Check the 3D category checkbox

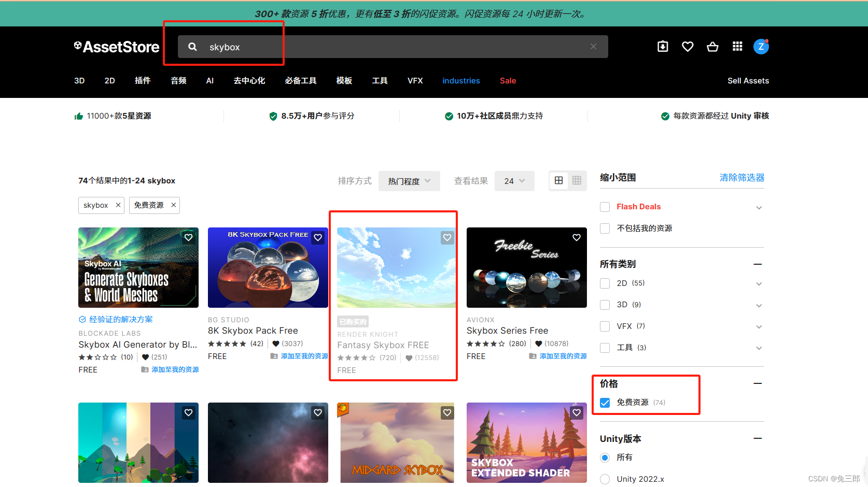click(x=605, y=305)
